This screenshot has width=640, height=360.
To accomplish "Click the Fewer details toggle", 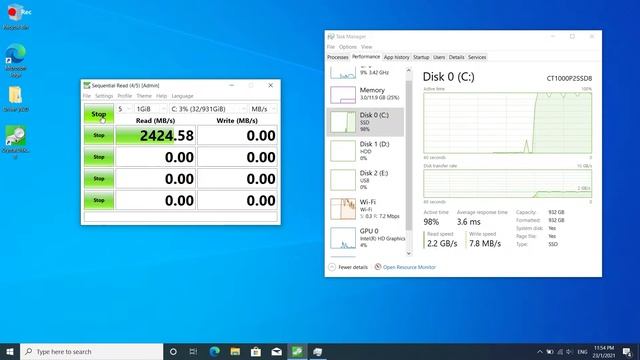I will click(x=348, y=267).
